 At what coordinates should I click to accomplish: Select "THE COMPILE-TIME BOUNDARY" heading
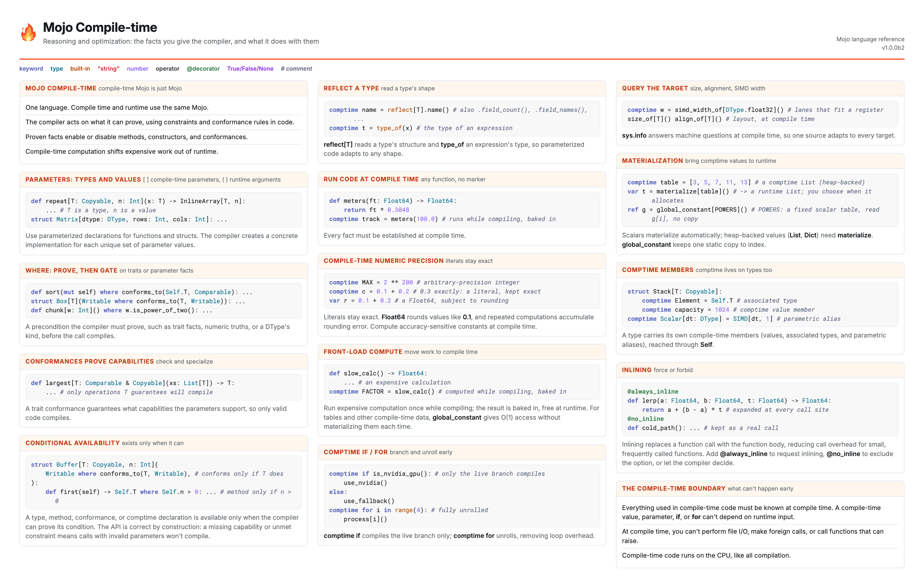[673, 488]
